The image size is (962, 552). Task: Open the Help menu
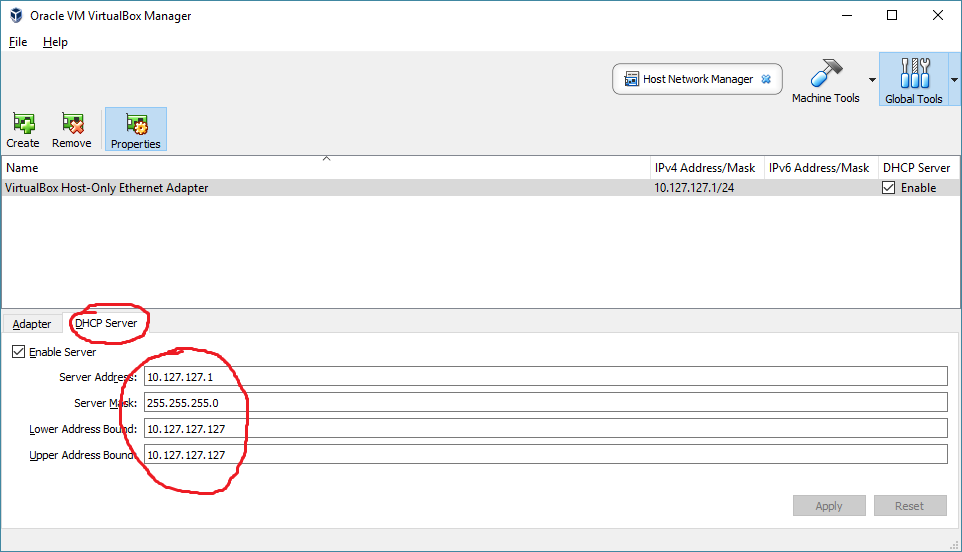click(x=55, y=42)
